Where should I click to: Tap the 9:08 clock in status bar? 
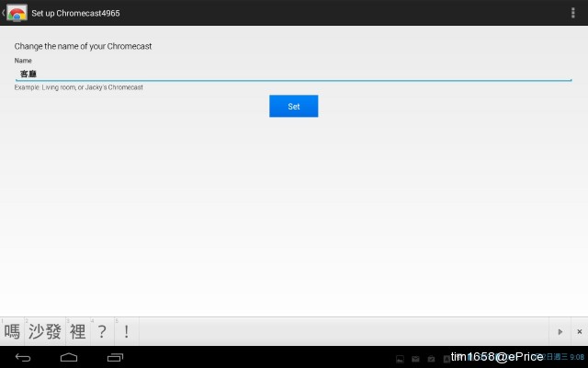(x=577, y=357)
